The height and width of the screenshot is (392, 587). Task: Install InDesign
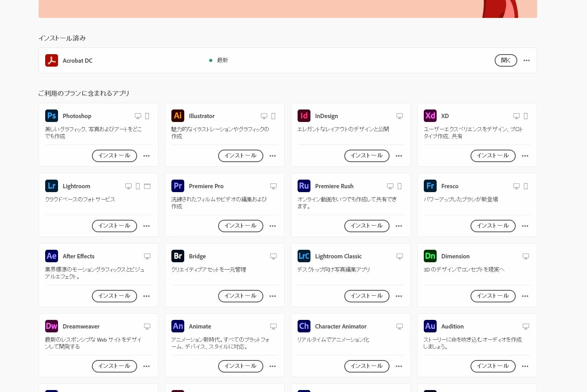(367, 155)
